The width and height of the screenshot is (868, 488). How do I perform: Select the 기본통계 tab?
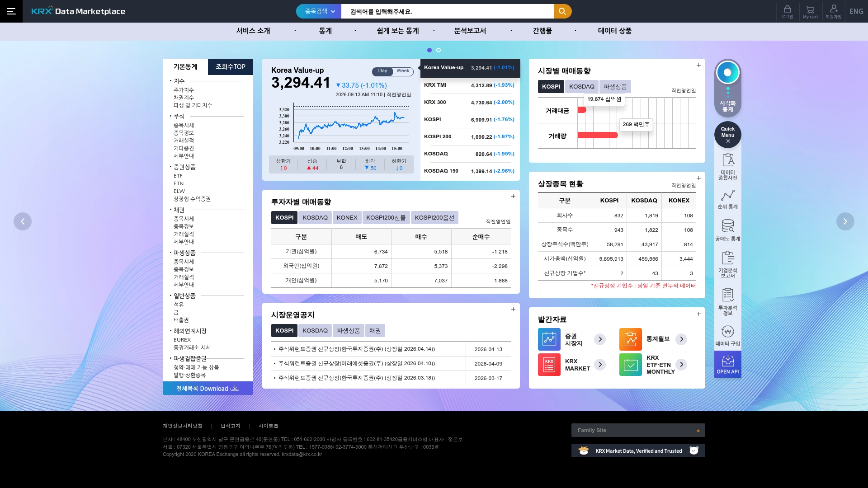coord(185,67)
